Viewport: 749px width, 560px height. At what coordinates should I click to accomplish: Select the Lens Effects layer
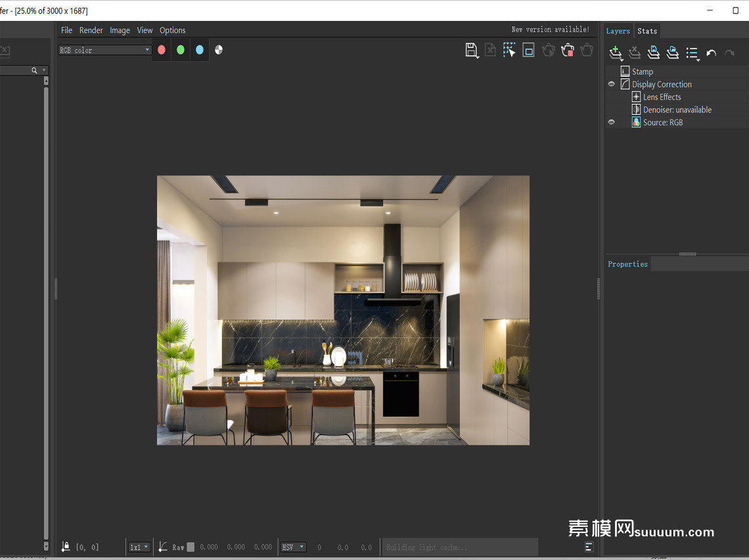coord(662,97)
